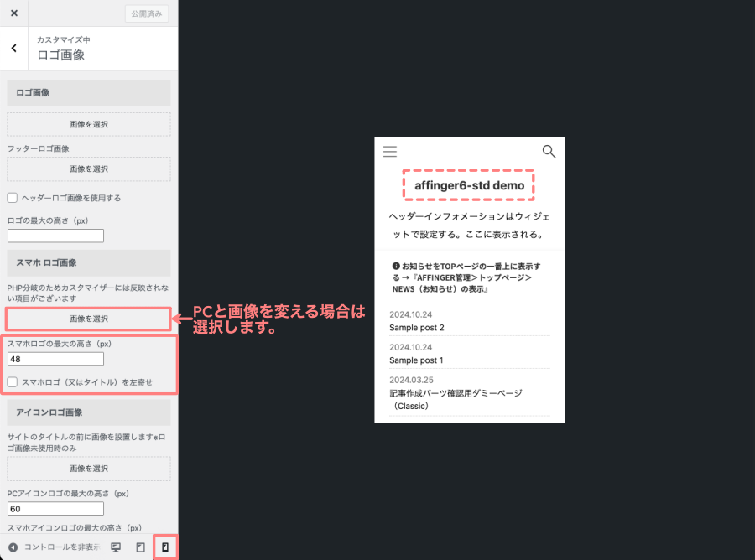Screen dimensions: 755x560
Task: Close the customizer with the X icon
Action: 13,13
